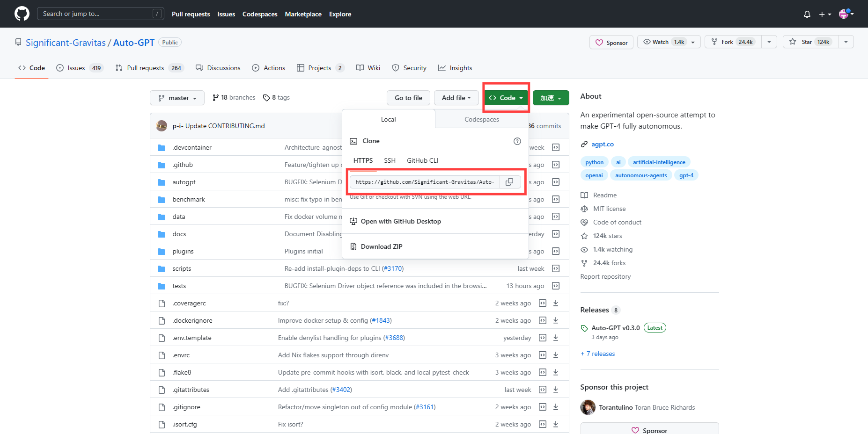
Task: Download the .env.template file via arrow icon
Action: [556, 338]
